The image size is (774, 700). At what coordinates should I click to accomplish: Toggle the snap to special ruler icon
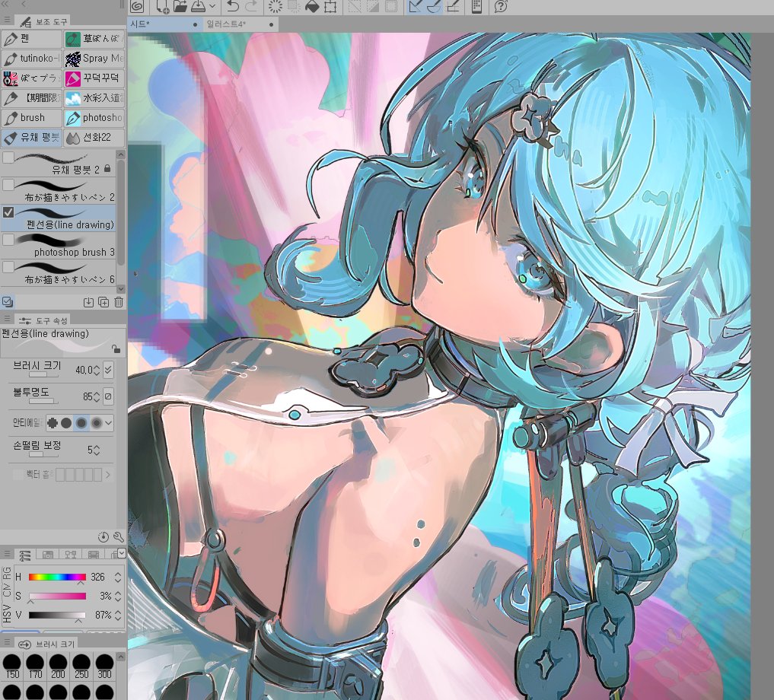[x=433, y=6]
